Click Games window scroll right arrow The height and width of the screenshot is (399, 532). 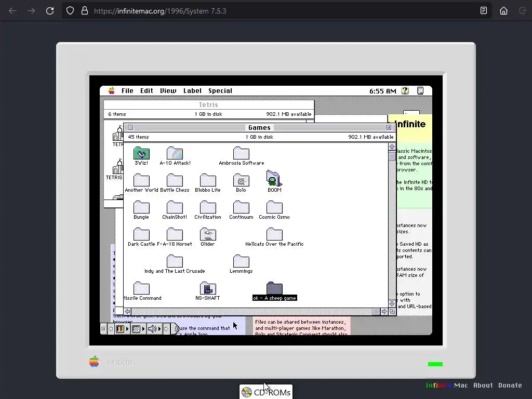click(x=384, y=312)
